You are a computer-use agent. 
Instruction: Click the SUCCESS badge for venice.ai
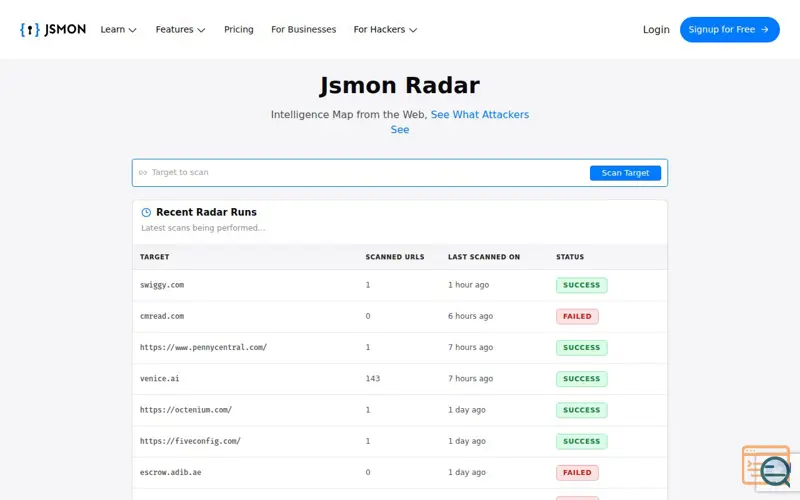(x=582, y=379)
